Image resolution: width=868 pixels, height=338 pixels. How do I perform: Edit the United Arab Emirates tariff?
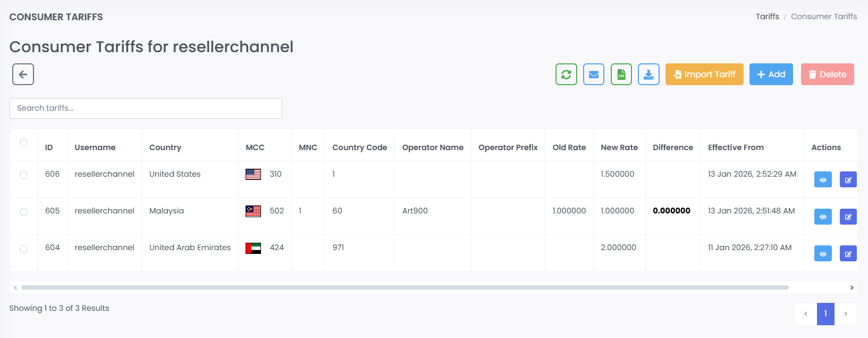(x=848, y=253)
